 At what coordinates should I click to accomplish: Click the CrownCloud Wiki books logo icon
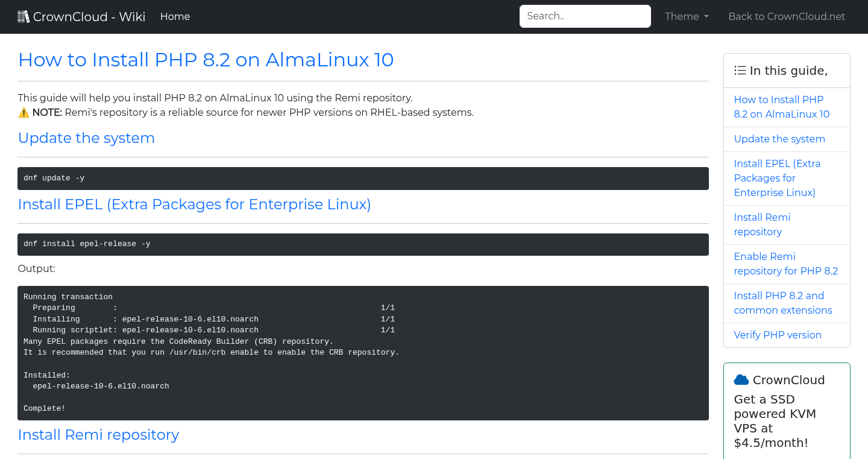(x=24, y=16)
